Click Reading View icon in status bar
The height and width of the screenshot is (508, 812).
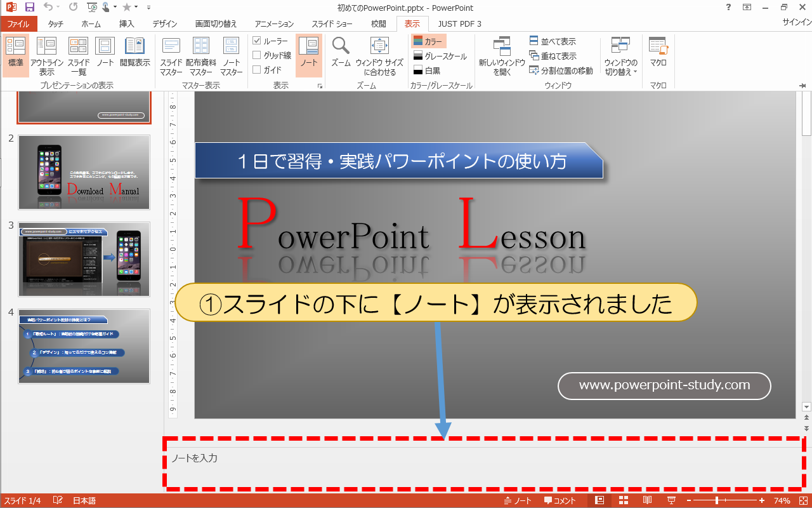coord(648,500)
